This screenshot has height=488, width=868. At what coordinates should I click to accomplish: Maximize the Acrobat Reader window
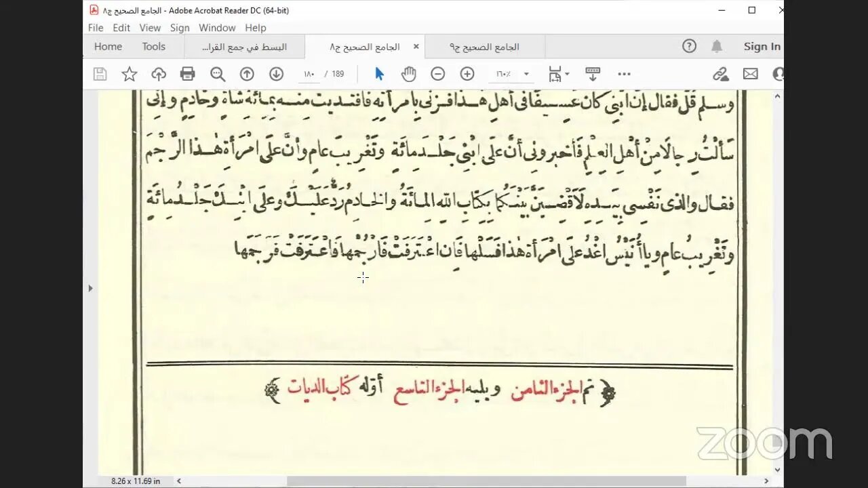point(752,9)
